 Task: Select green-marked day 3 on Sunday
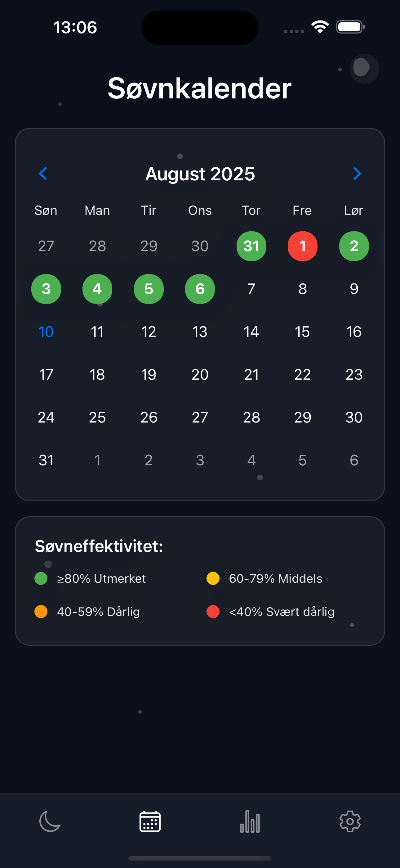coord(46,289)
